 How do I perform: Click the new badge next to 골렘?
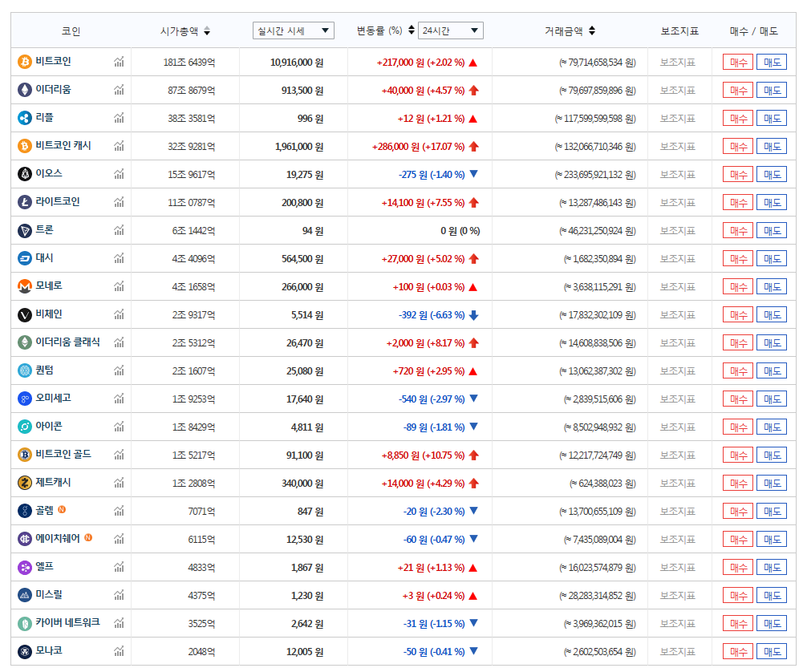click(x=62, y=510)
